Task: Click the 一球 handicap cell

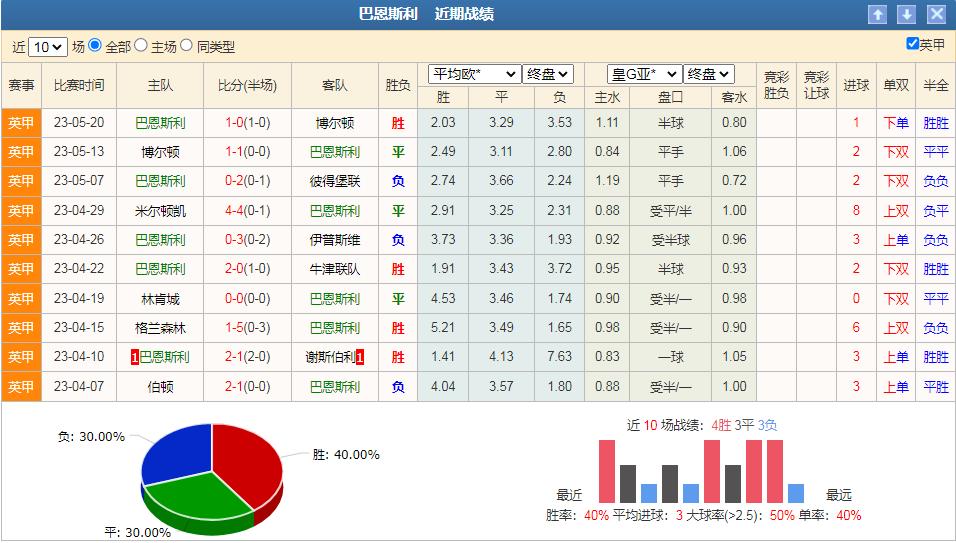Action: tap(671, 357)
